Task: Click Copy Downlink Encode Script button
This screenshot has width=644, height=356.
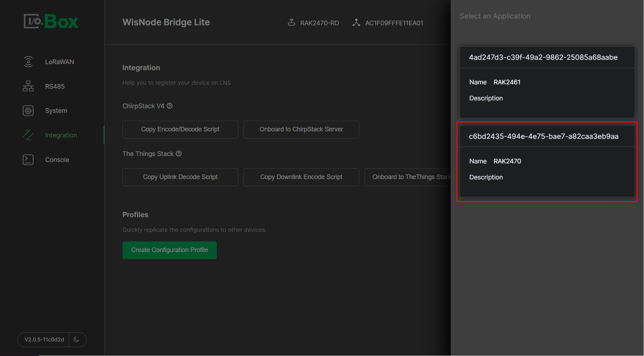Action: coord(301,177)
